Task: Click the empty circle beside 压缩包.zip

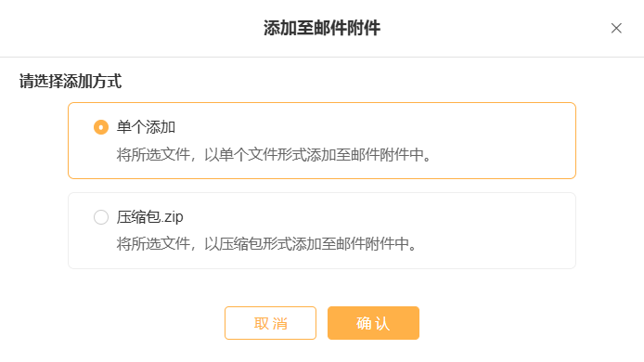Action: (x=101, y=217)
